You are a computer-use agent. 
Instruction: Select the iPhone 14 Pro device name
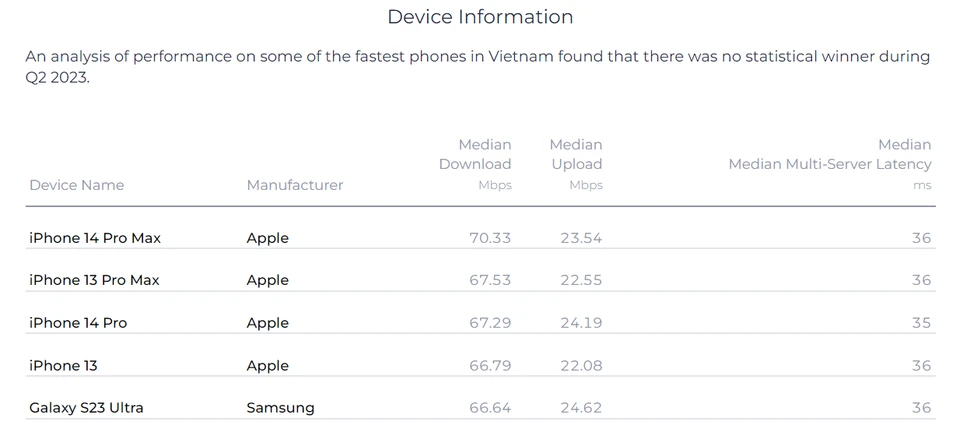click(78, 323)
